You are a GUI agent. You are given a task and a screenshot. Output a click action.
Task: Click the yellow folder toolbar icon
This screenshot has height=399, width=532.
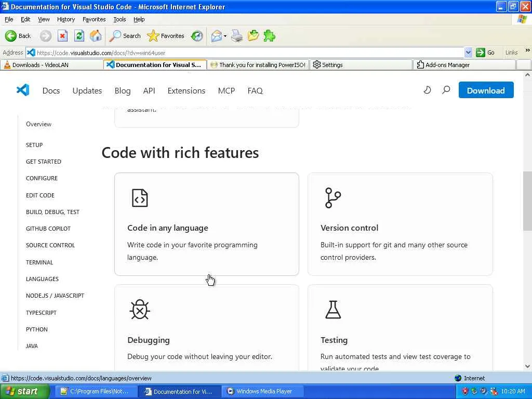coord(253,36)
